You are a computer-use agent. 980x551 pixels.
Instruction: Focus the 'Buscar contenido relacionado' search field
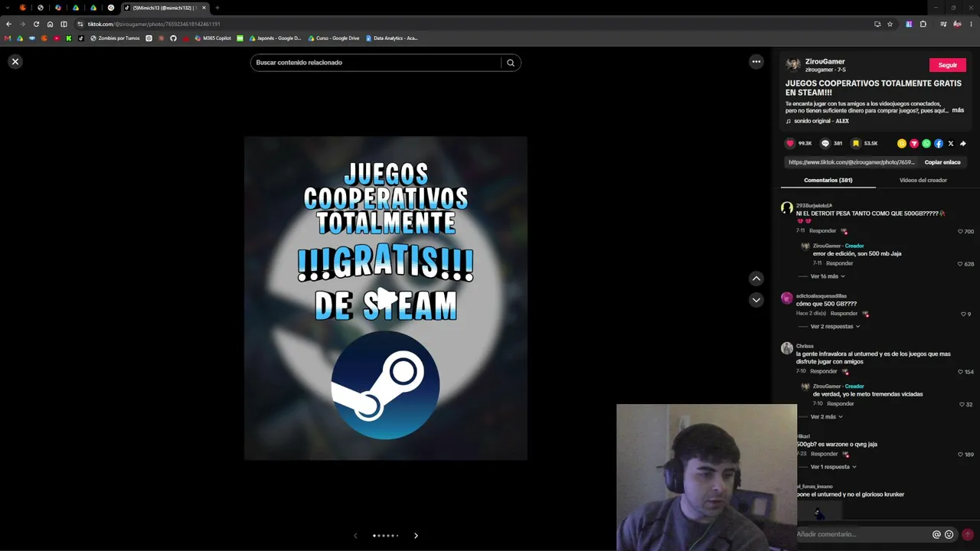(376, 63)
